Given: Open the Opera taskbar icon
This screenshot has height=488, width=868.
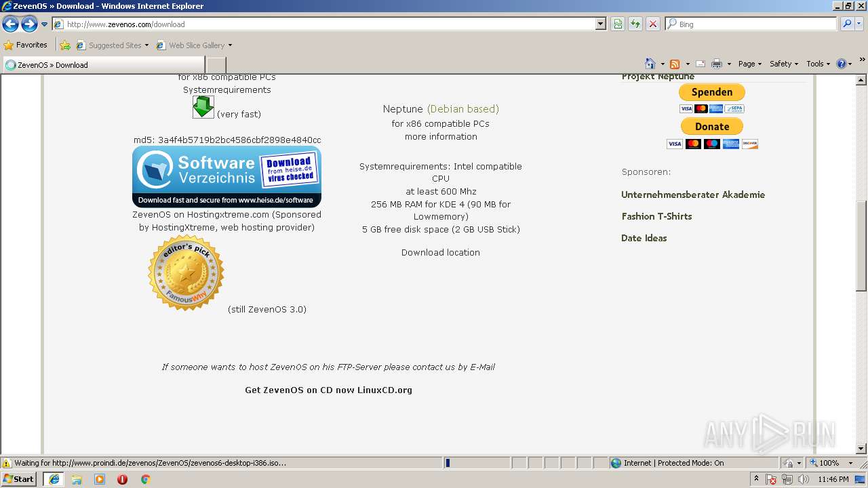Looking at the screenshot, I should coord(122,479).
